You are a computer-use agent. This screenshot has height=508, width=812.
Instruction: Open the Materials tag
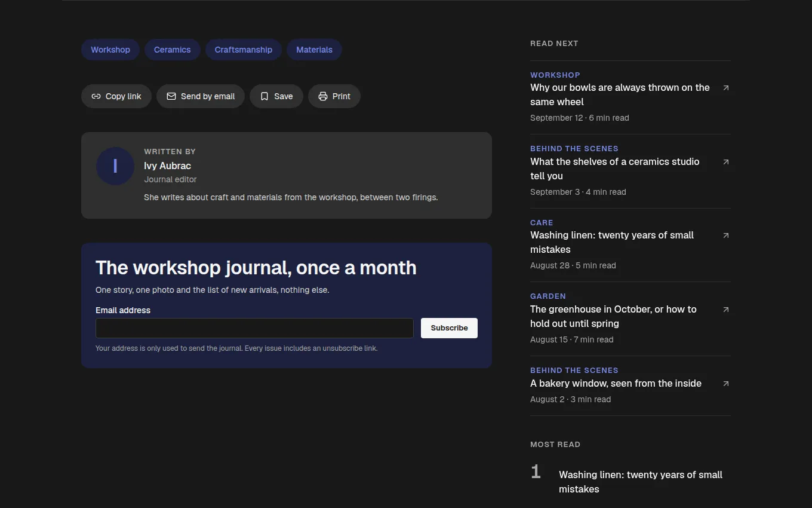coord(315,50)
